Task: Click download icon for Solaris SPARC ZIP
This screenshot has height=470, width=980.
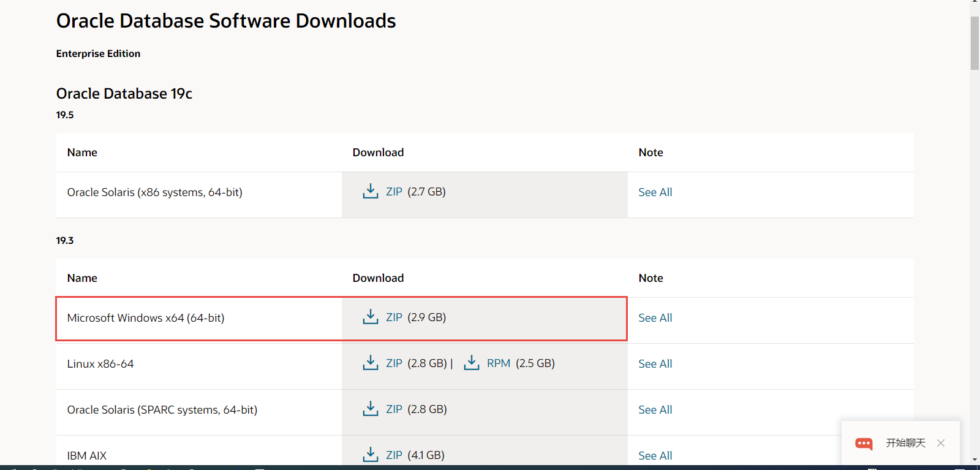Action: [x=371, y=409]
